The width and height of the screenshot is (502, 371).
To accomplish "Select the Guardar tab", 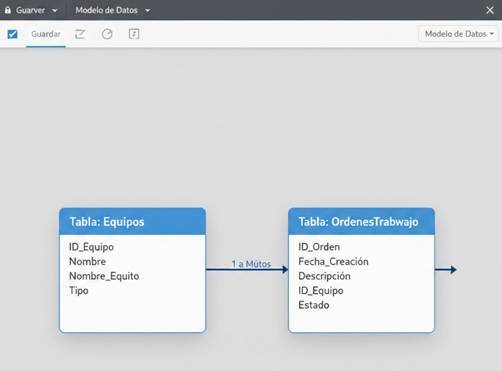I will (x=46, y=34).
